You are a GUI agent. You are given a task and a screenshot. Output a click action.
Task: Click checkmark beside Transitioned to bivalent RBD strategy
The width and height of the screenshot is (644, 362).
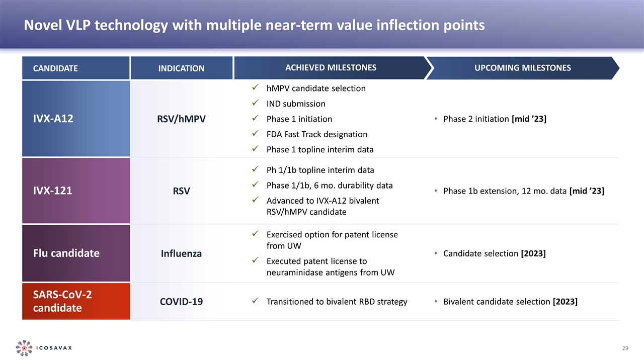point(256,301)
